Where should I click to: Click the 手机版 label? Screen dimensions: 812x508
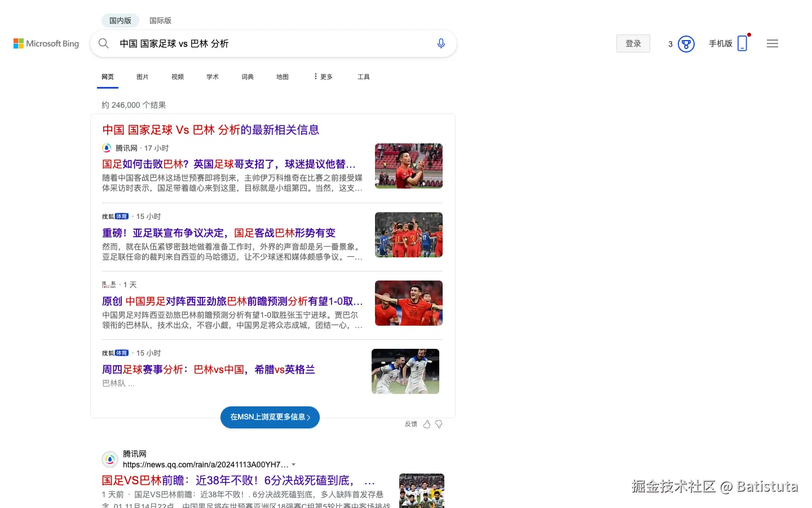tap(721, 43)
